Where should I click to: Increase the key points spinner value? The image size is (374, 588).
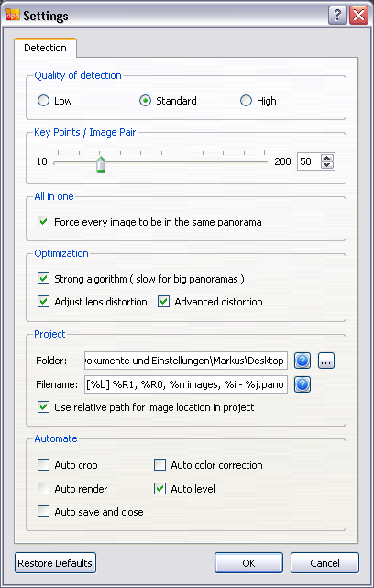(x=327, y=159)
